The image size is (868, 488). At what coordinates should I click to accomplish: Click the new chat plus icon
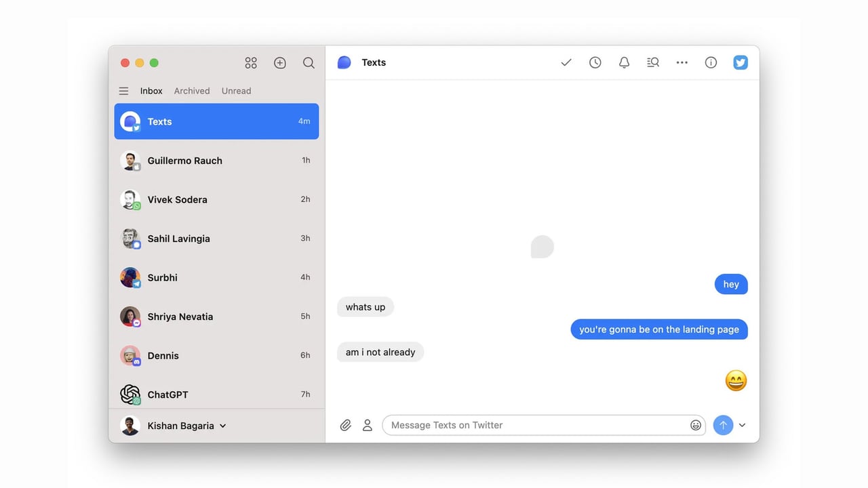coord(279,63)
